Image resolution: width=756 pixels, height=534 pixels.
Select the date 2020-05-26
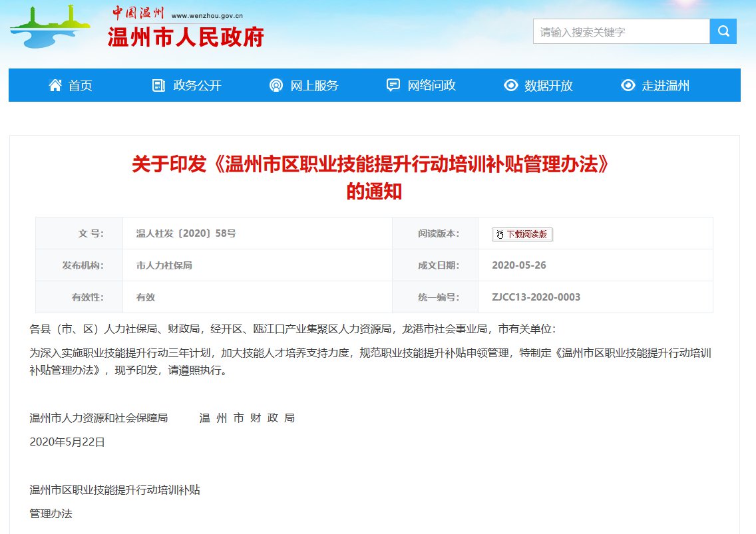click(519, 265)
